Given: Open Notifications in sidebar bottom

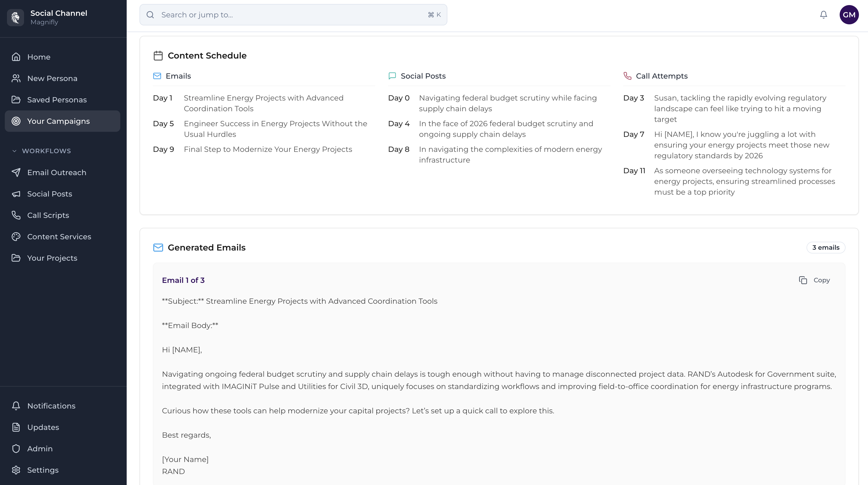Looking at the screenshot, I should pos(51,406).
